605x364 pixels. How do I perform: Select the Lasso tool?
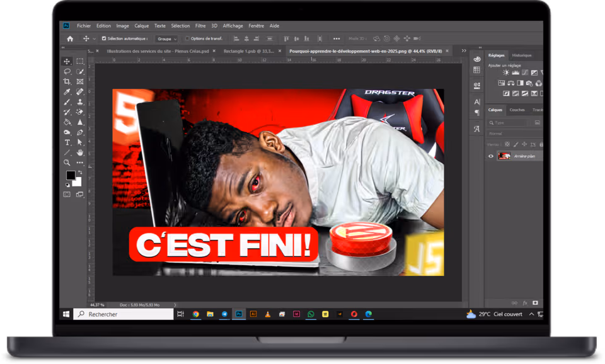pos(67,72)
